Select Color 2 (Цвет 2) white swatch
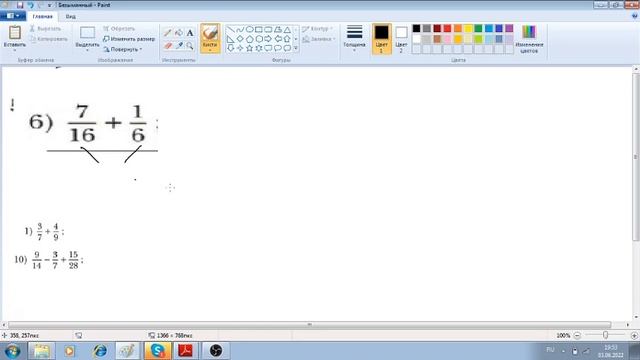Image resolution: width=640 pixels, height=360 pixels. [401, 39]
